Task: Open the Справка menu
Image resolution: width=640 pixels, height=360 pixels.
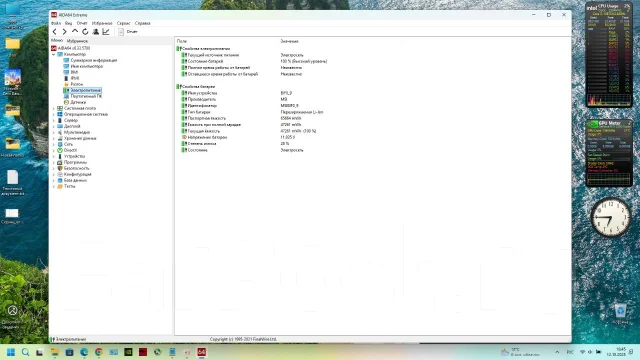Action: [x=142, y=23]
